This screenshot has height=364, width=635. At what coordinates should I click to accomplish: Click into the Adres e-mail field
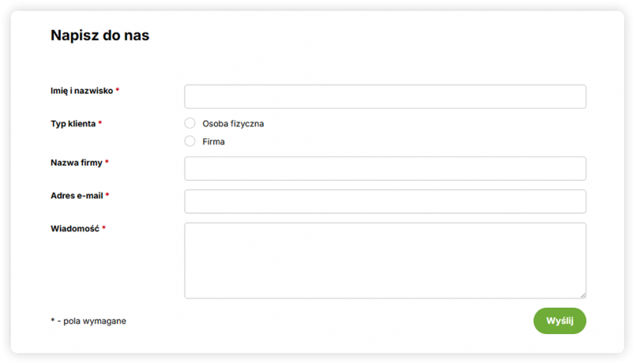(x=385, y=202)
